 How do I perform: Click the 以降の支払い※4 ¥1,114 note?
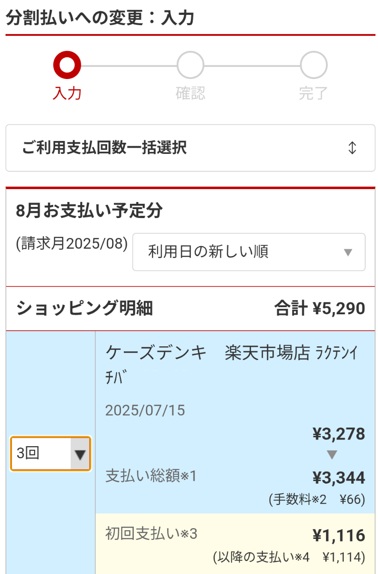(x=289, y=557)
